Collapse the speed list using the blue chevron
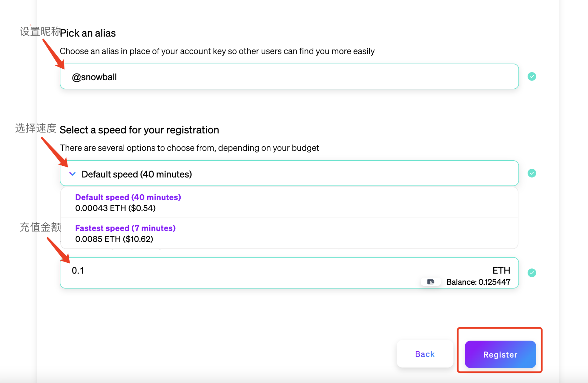 73,174
